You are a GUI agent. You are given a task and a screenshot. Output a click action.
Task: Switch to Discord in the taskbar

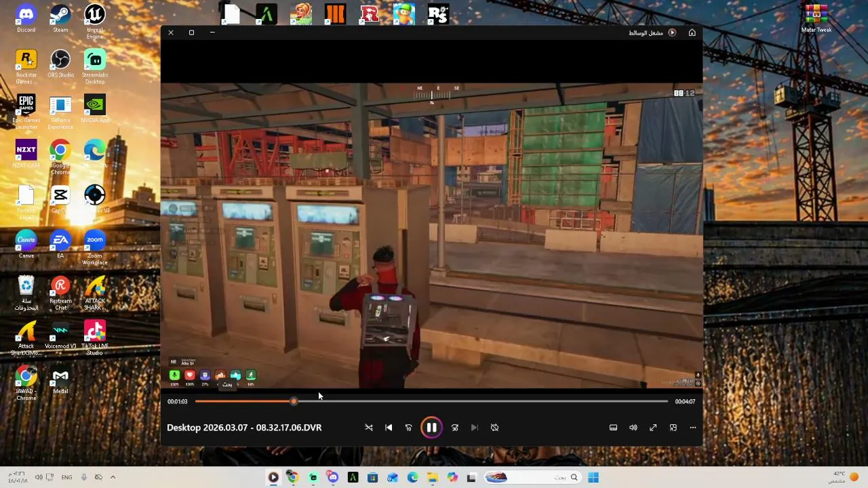(333, 477)
